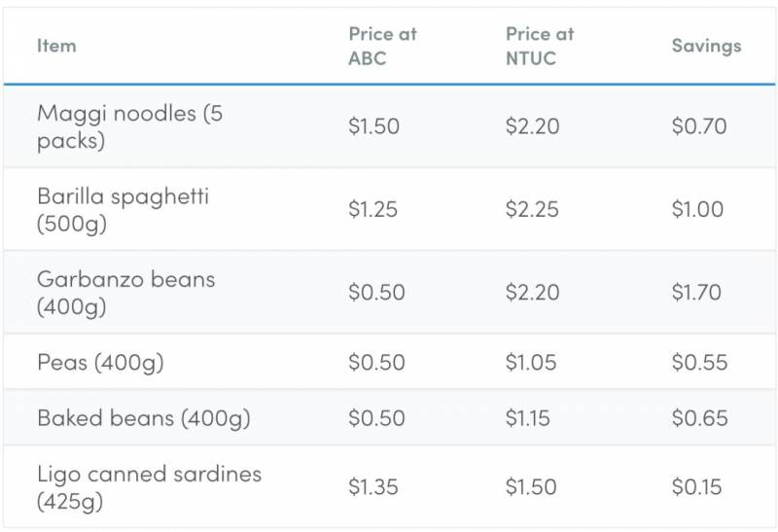778x532 pixels.
Task: Click the Price at ABC column header
Action: point(382,46)
